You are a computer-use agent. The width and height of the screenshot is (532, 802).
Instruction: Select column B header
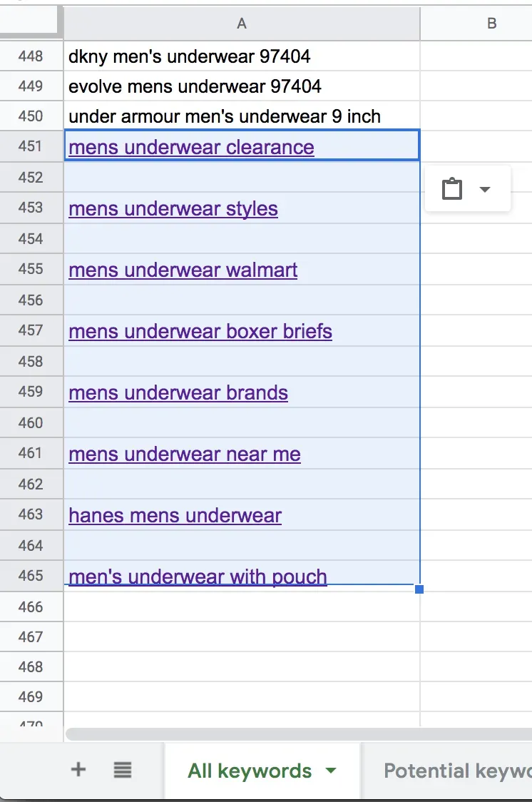(491, 24)
